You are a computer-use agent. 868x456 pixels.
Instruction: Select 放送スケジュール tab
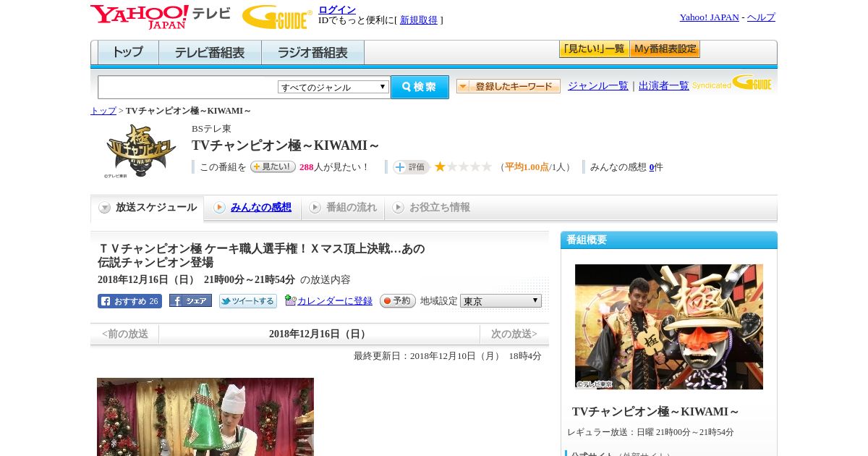pyautogui.click(x=148, y=208)
